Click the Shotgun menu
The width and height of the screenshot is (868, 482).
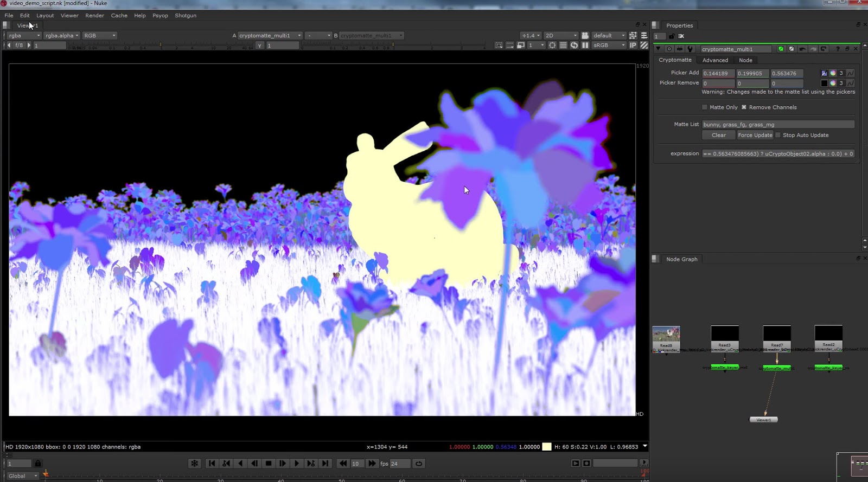[186, 15]
